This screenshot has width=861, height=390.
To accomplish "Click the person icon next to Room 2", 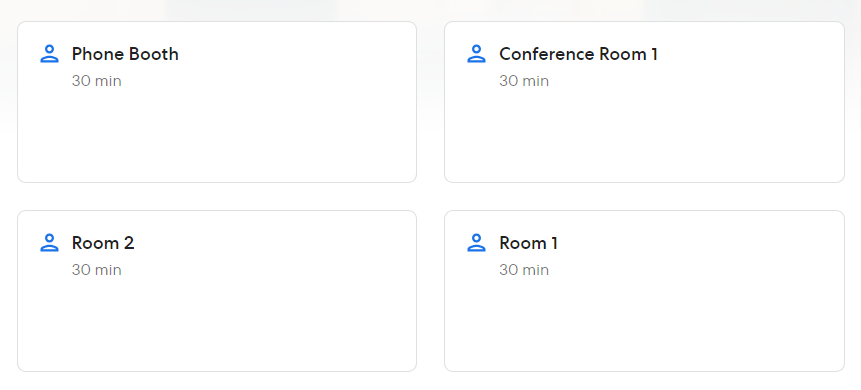I will (x=49, y=243).
